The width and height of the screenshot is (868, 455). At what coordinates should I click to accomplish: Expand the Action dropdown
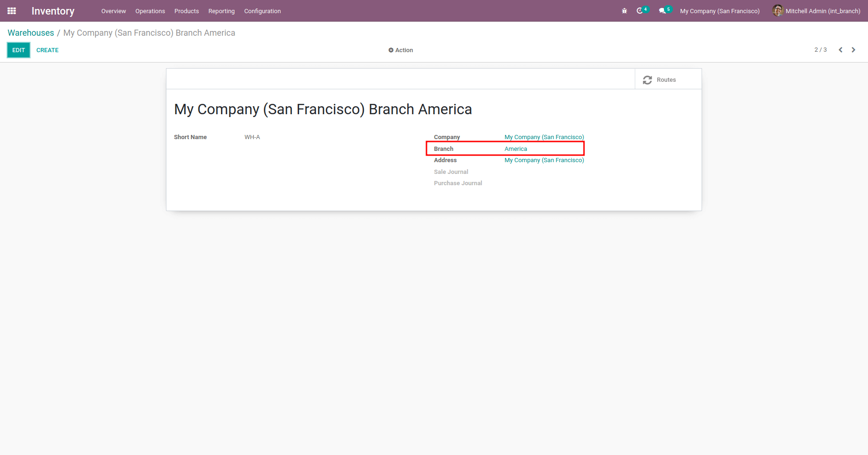tap(401, 50)
